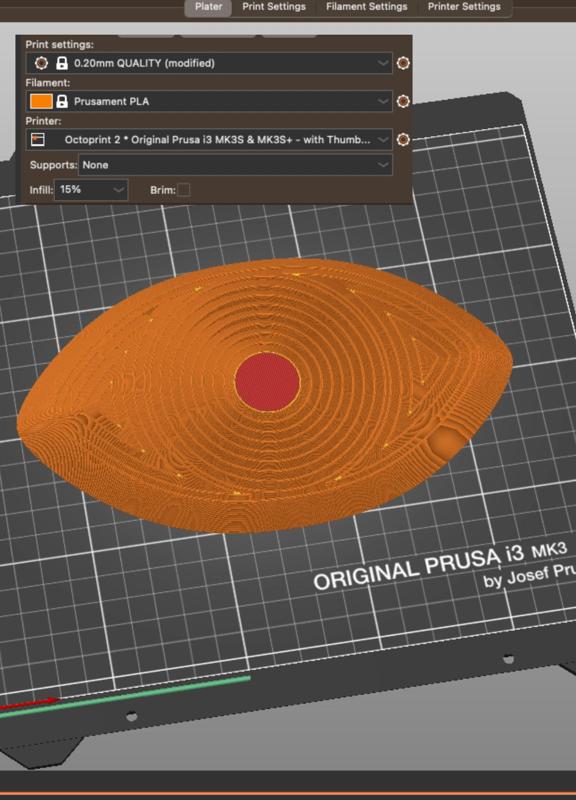Viewport: 576px width, 800px height.
Task: Open the Supports dropdown showing None
Action: coord(235,165)
